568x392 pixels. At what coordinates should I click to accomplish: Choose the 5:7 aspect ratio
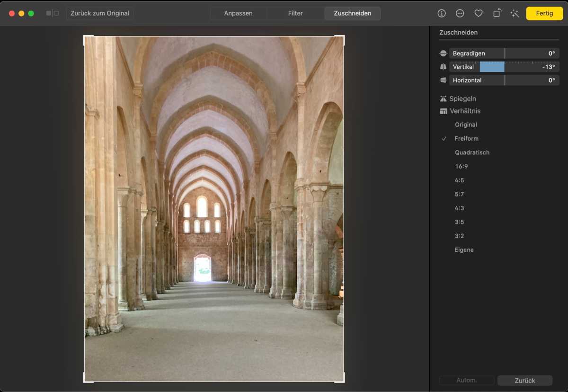[459, 194]
